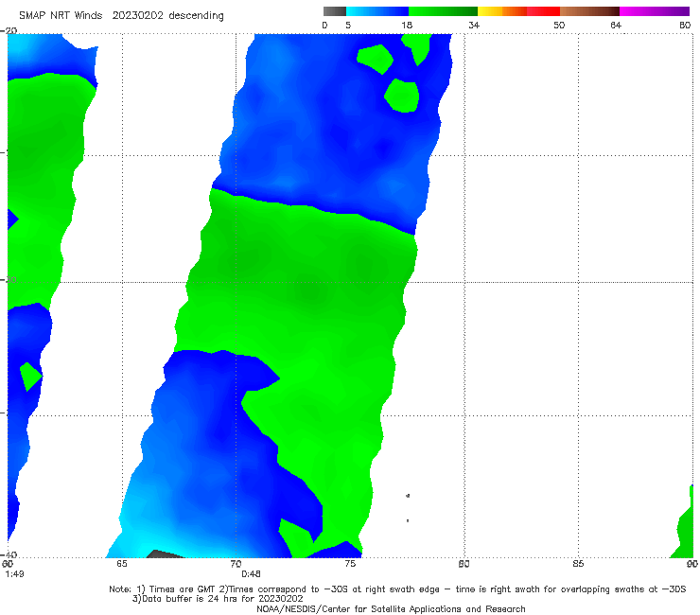Click the color bar label '80'
Screen dimensions: 700x615
pos(685,25)
